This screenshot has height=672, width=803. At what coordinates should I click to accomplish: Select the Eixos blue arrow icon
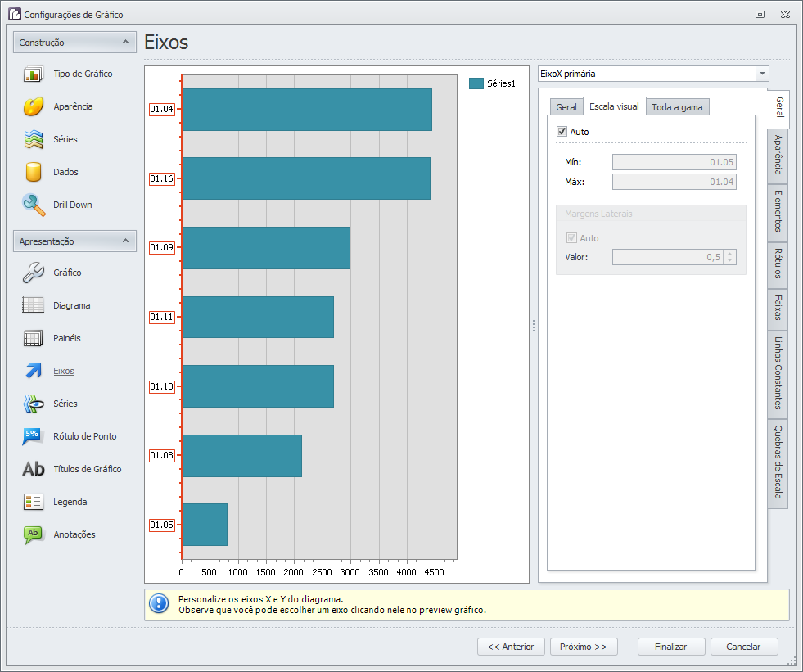(x=34, y=371)
